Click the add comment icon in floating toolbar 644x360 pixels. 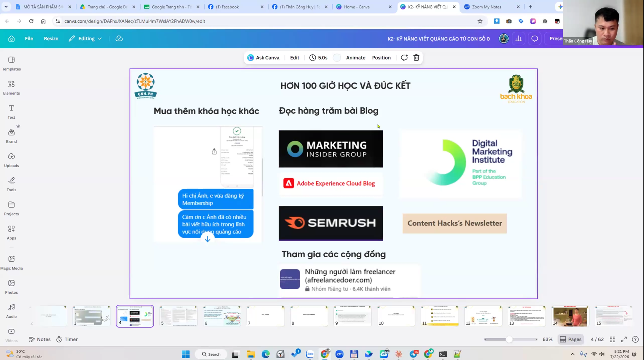[x=404, y=58]
